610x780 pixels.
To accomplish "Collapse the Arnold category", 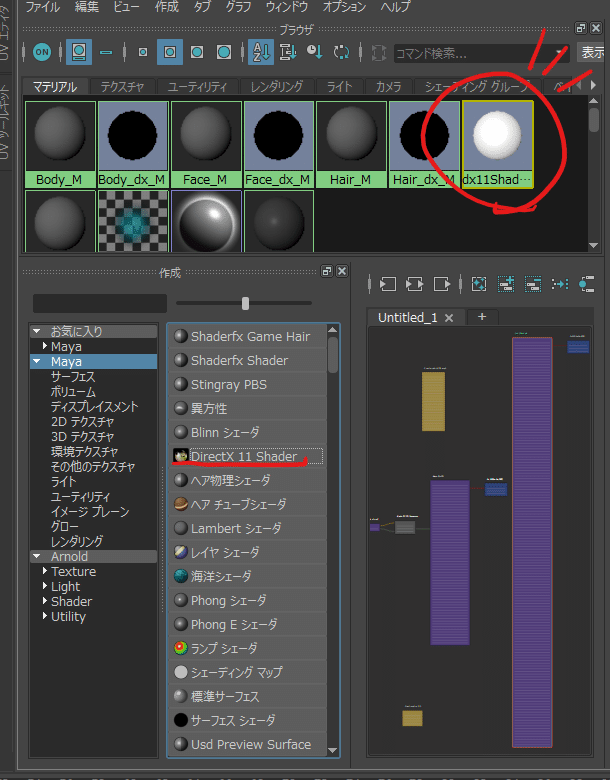I will click(x=37, y=556).
